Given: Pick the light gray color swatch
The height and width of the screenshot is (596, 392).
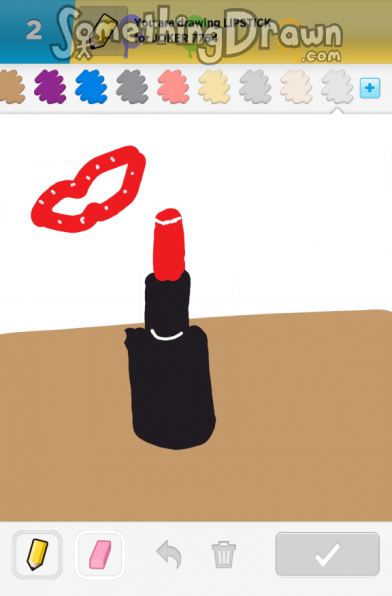Looking at the screenshot, I should point(255,87).
